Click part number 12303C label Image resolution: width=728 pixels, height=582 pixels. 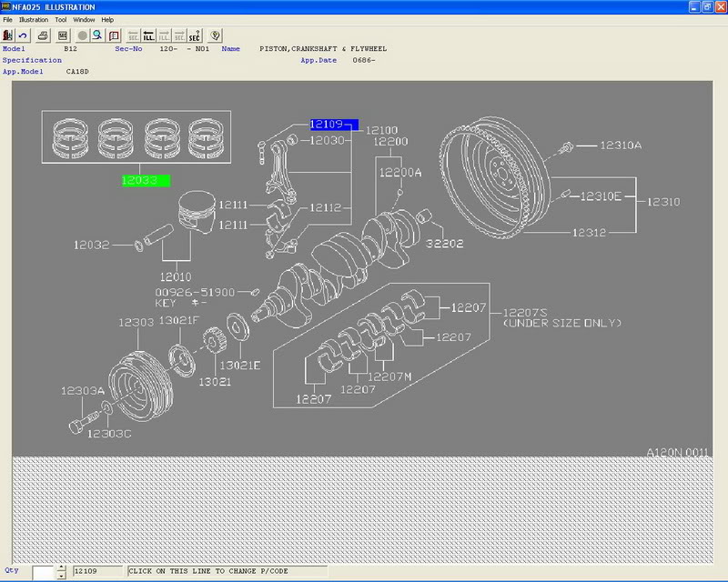pyautogui.click(x=109, y=434)
